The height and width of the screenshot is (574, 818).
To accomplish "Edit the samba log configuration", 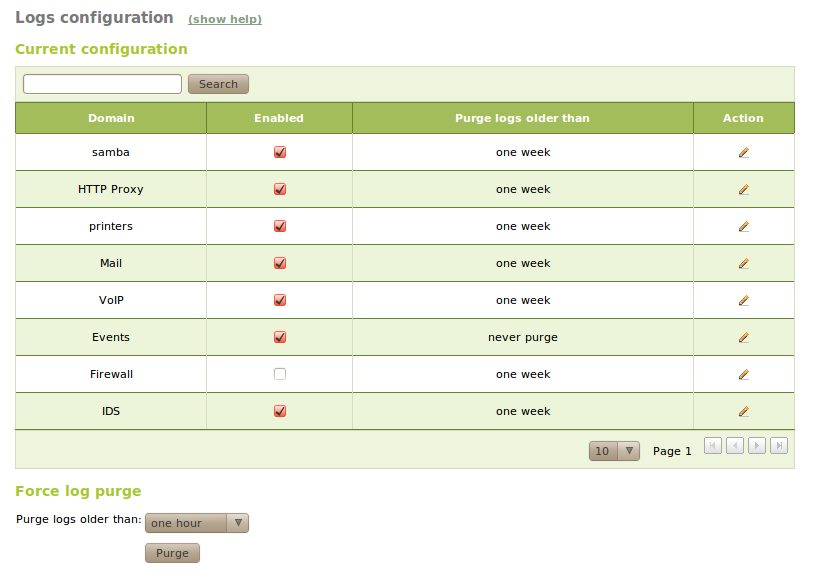I will [x=743, y=152].
